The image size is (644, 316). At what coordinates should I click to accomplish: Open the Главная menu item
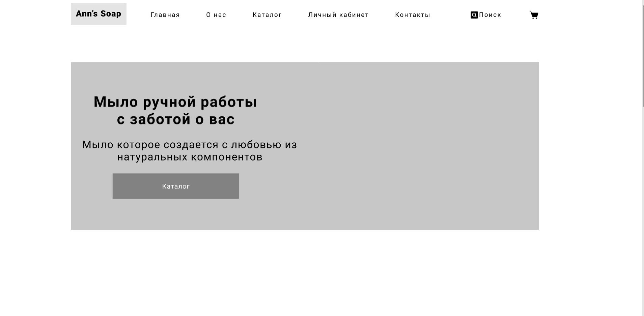[165, 15]
